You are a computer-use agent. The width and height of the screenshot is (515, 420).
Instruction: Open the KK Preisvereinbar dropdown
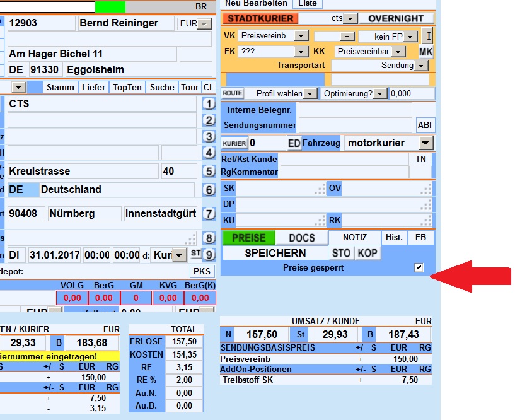(399, 52)
